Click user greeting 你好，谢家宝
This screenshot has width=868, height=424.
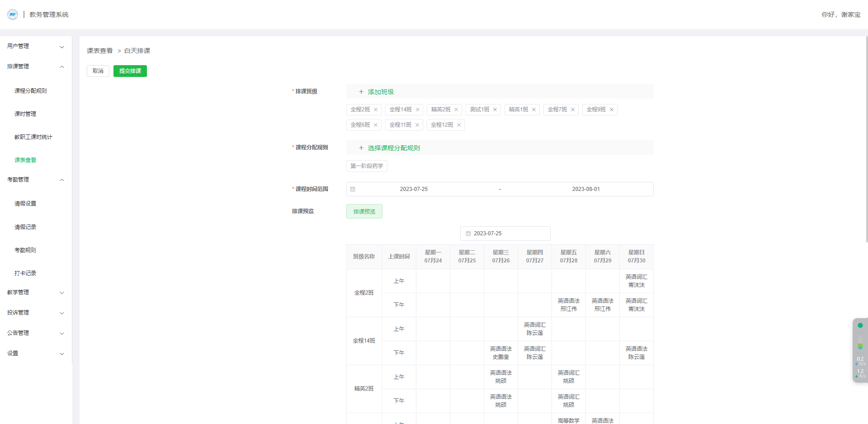[841, 14]
